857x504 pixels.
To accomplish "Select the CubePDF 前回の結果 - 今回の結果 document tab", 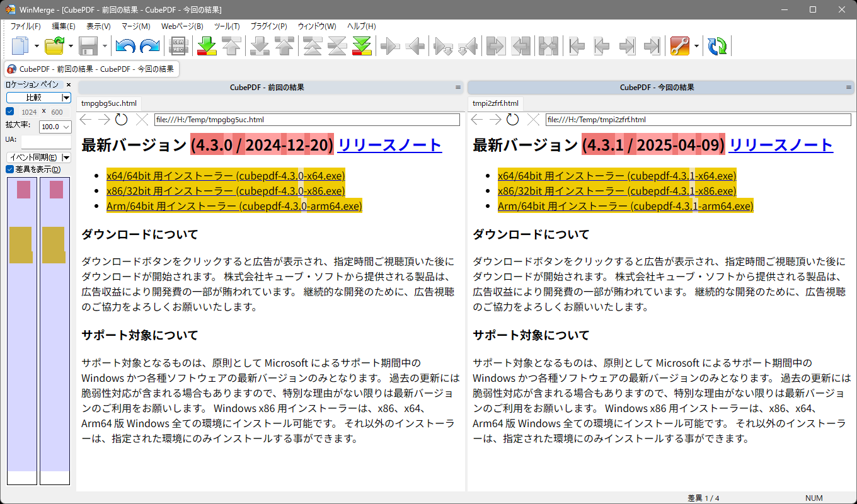I will pyautogui.click(x=91, y=69).
